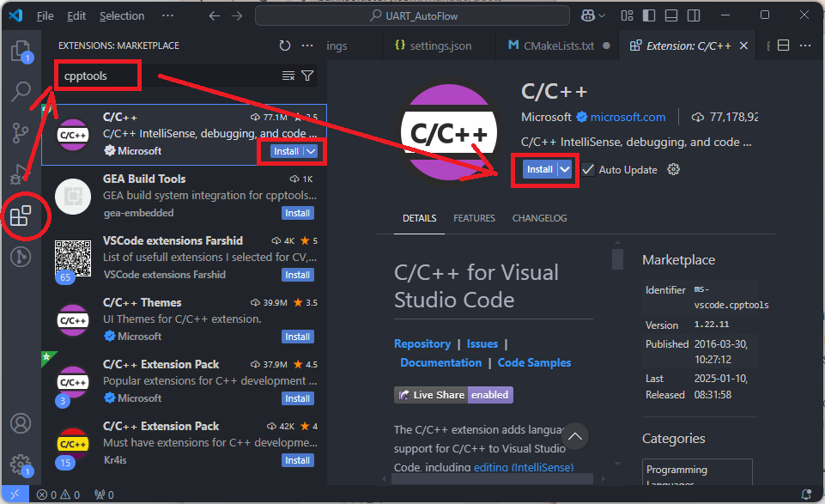Open the Edit menu
The height and width of the screenshot is (504, 825).
tap(76, 15)
